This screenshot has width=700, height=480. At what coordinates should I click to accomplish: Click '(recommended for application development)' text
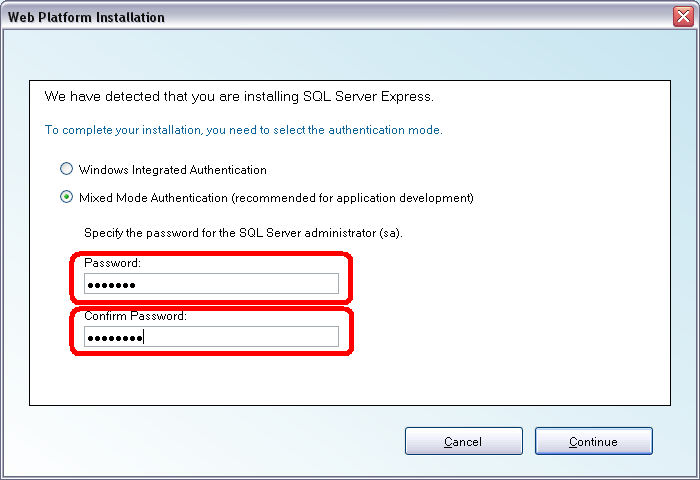pos(352,198)
